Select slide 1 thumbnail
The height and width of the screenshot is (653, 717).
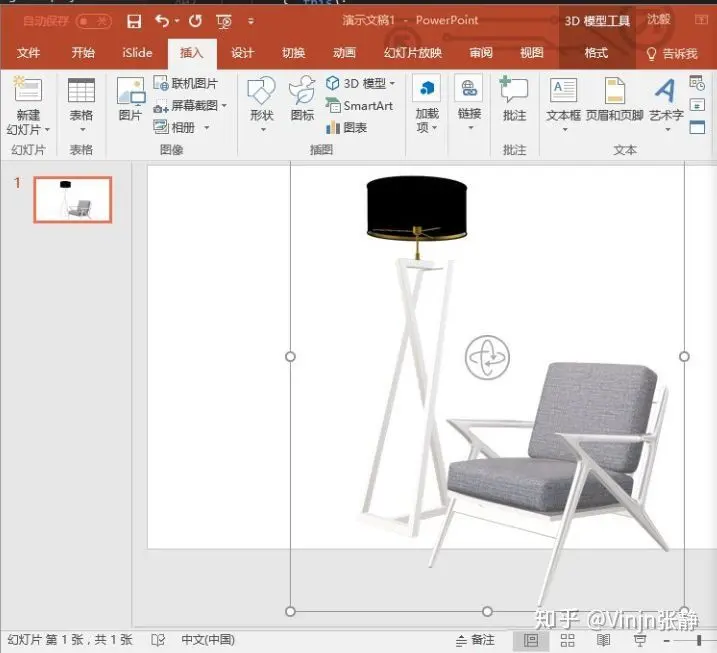[x=73, y=200]
